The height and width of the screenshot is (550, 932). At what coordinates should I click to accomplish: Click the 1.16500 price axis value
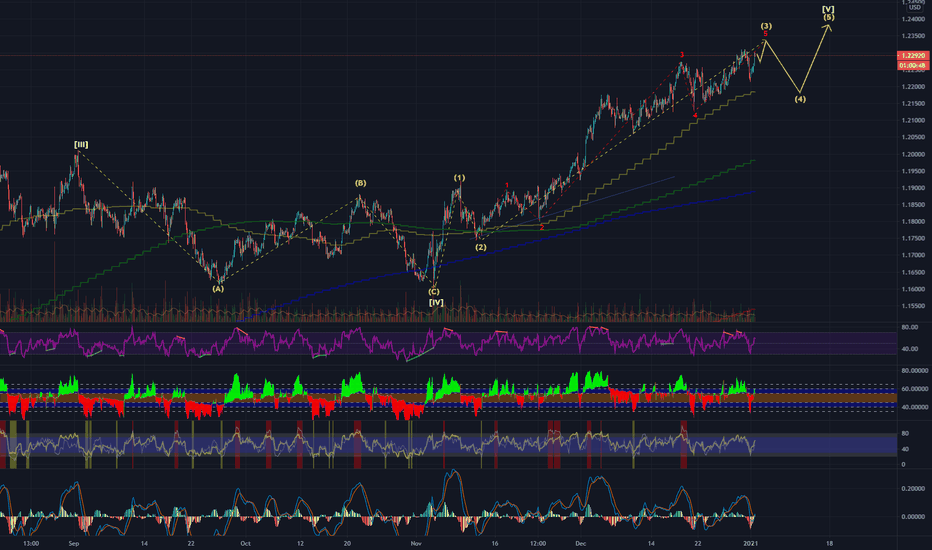point(913,272)
